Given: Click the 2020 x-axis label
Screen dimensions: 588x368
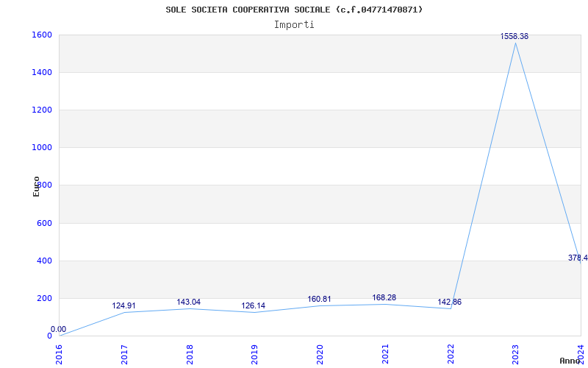Looking at the screenshot, I should point(320,355).
